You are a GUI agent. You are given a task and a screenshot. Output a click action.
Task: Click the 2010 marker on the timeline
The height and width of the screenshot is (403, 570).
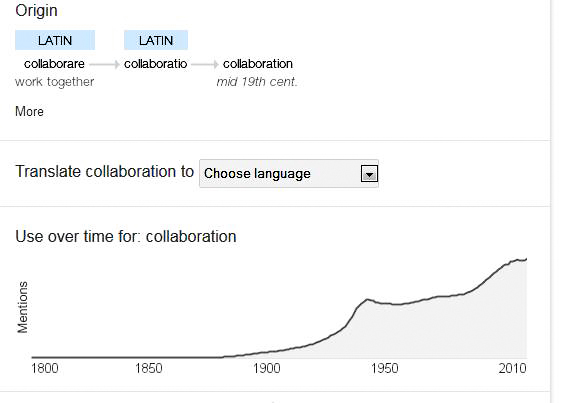pos(513,368)
